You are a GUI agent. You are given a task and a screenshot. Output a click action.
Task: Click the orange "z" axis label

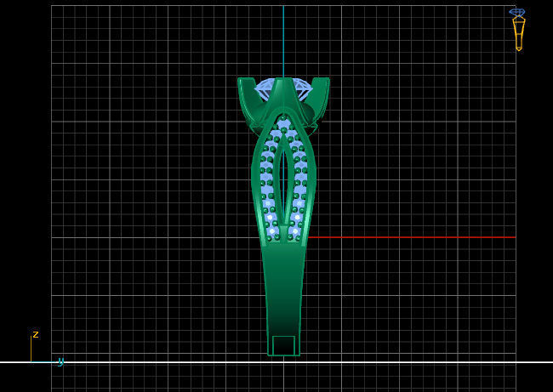pyautogui.click(x=36, y=334)
